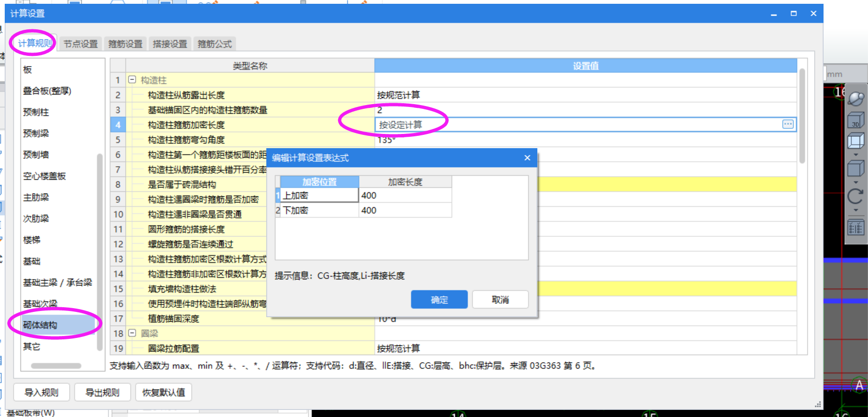This screenshot has height=417, width=868.
Task: Click the 设置值 column header
Action: pos(586,66)
